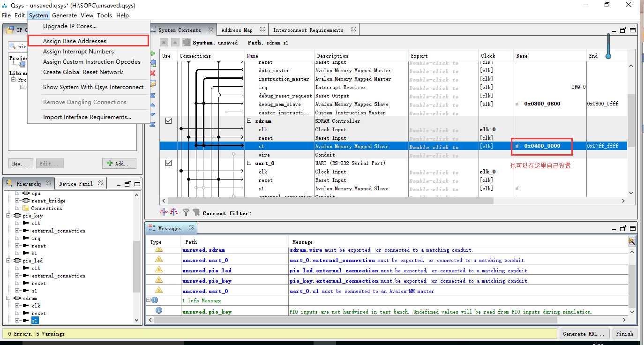Click the Generate HDL button
The image size is (644, 345).
pos(585,334)
